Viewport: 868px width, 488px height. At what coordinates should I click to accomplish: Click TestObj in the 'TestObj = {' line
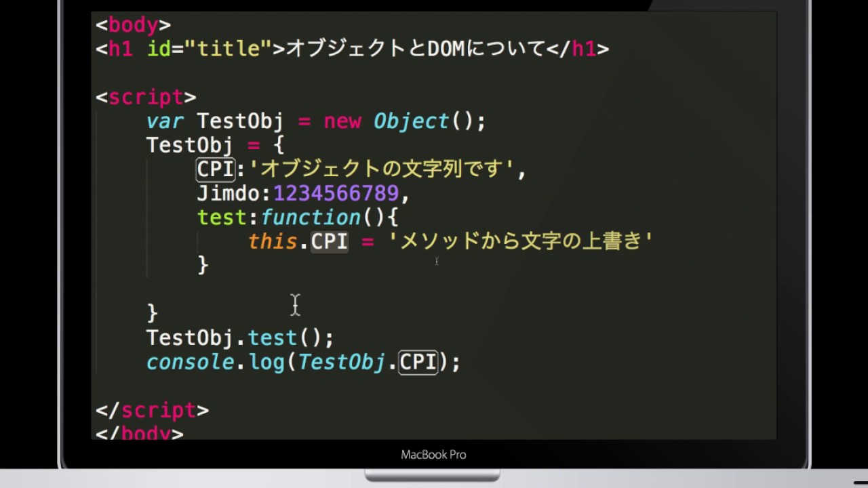(x=189, y=146)
